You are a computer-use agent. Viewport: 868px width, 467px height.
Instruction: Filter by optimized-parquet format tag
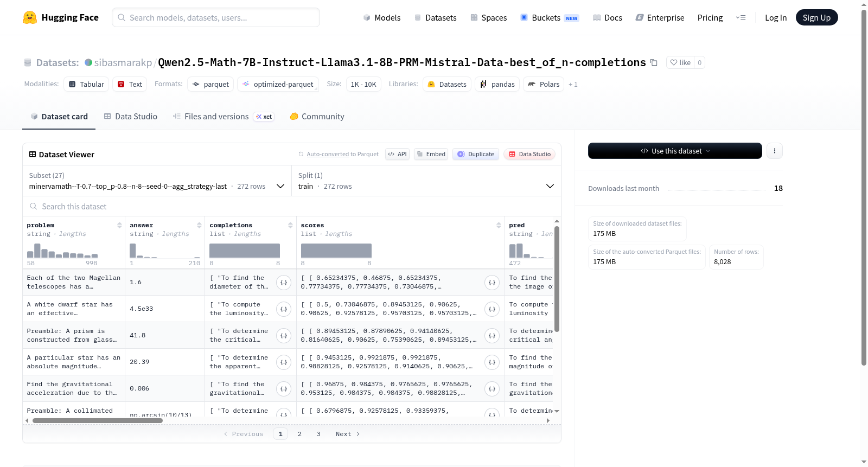click(278, 84)
